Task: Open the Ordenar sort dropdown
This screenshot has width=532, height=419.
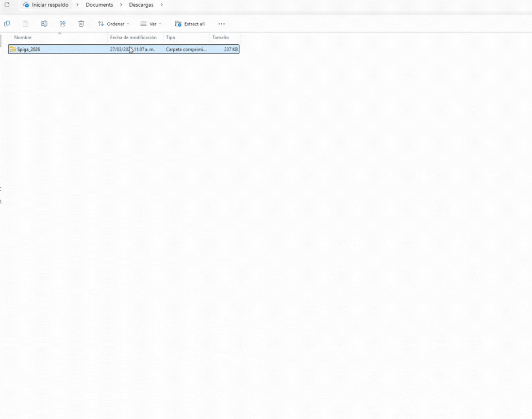Action: [113, 24]
